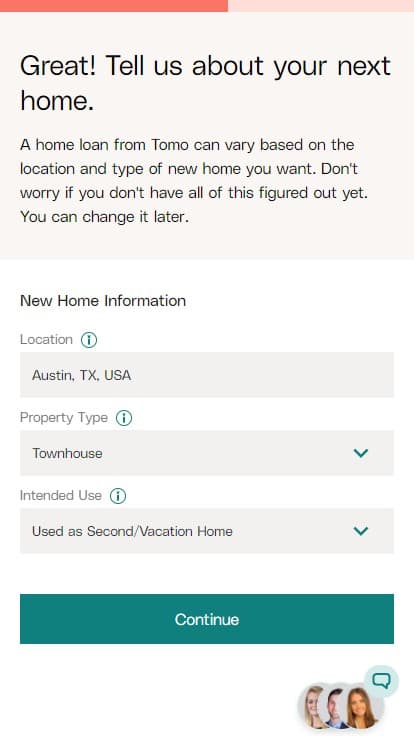Expand the Intended Use chevron arrow
This screenshot has width=414, height=736.
click(360, 531)
